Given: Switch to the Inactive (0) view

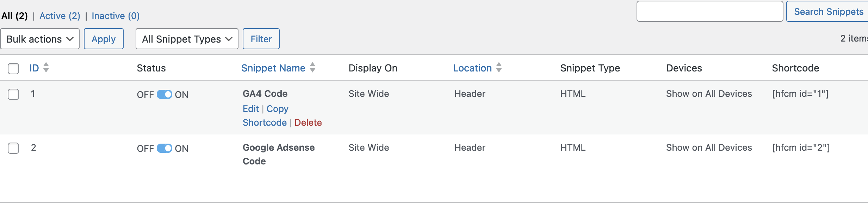Looking at the screenshot, I should tap(116, 16).
